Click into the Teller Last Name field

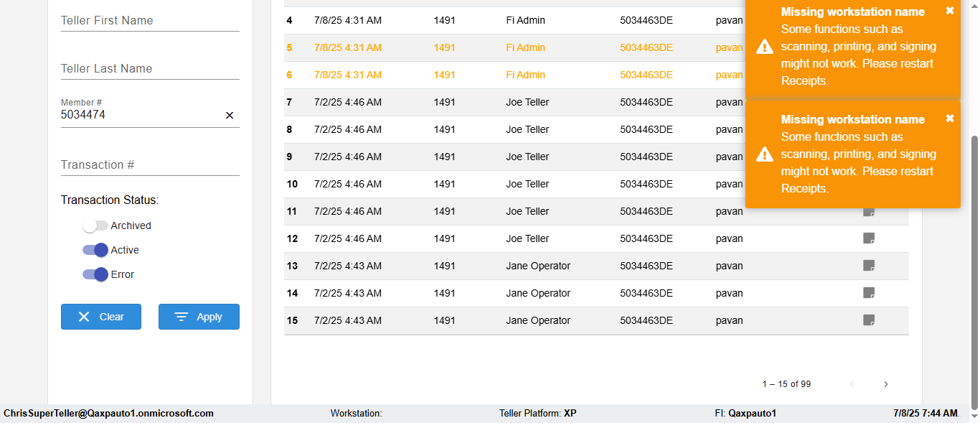coord(150,69)
